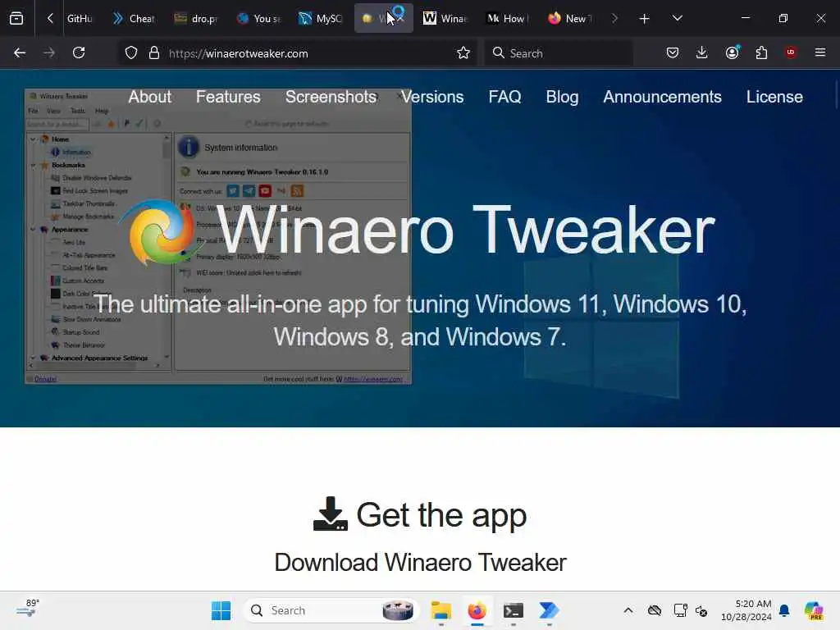840x630 pixels.
Task: Click the taskbar Search box
Action: [331, 610]
